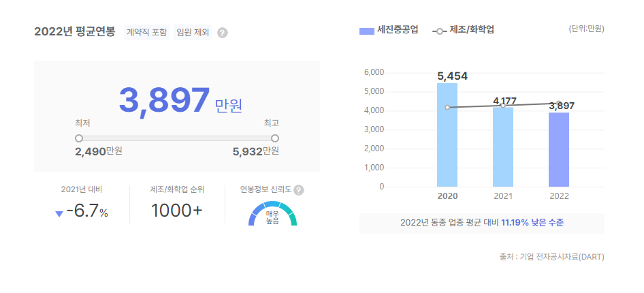Click the 최저 slider handle
Image resolution: width=644 pixels, height=293 pixels.
pyautogui.click(x=79, y=138)
